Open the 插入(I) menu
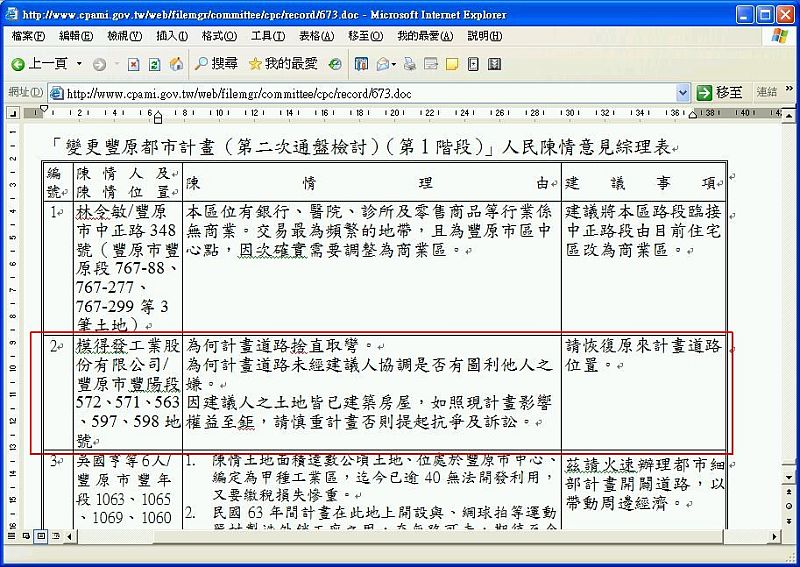The height and width of the screenshot is (567, 800). (172, 36)
